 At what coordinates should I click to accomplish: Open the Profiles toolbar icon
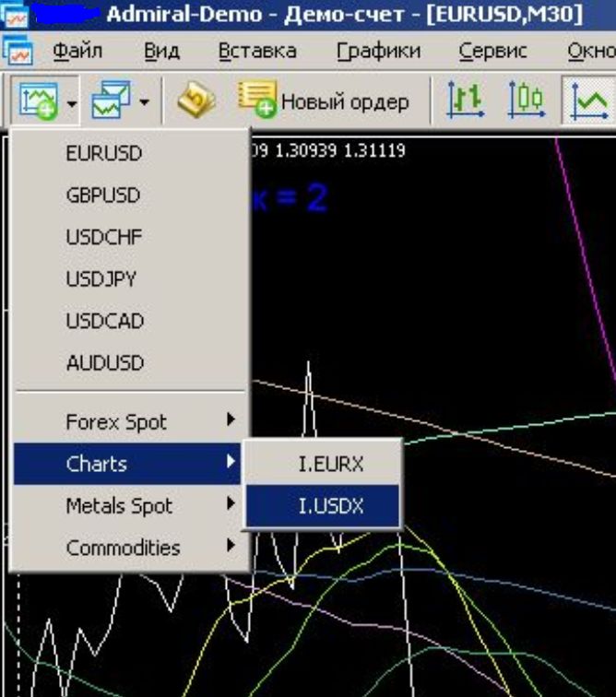point(111,100)
